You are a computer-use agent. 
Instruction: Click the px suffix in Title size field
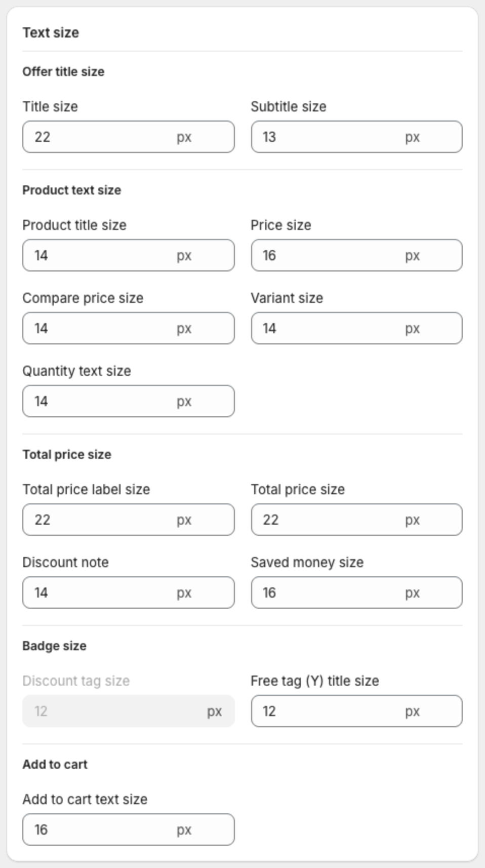(x=184, y=137)
